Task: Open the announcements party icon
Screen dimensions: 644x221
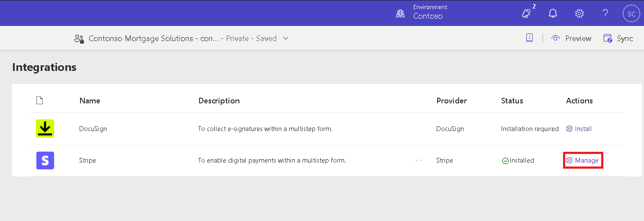Action: pyautogui.click(x=527, y=13)
